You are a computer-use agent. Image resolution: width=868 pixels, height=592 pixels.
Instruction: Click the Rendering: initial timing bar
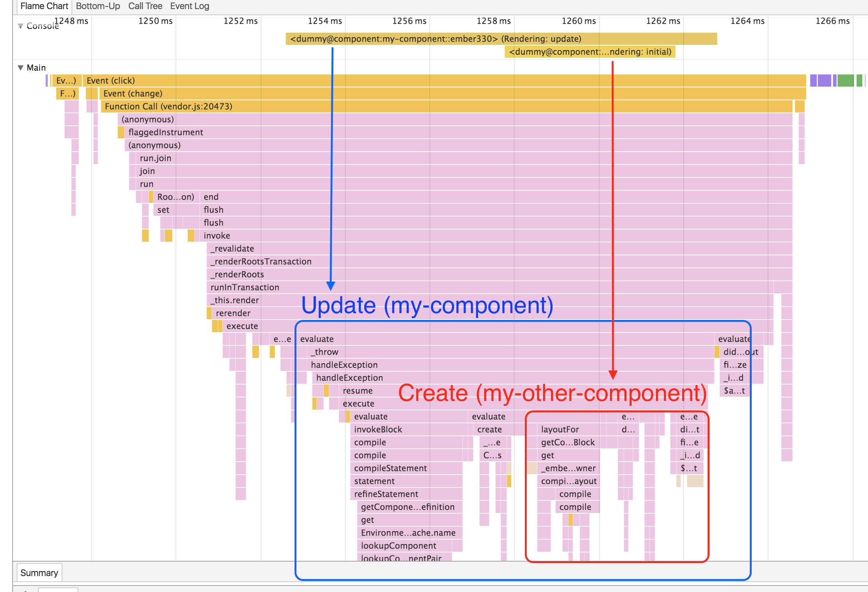(x=590, y=52)
